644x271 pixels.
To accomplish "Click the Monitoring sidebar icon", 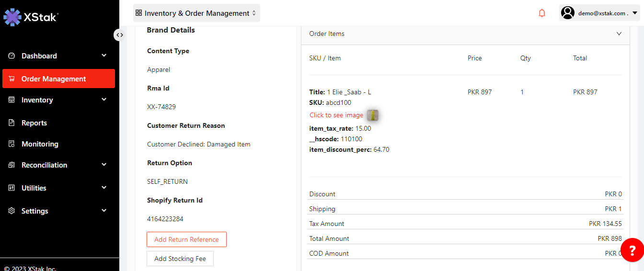I will pos(12,144).
